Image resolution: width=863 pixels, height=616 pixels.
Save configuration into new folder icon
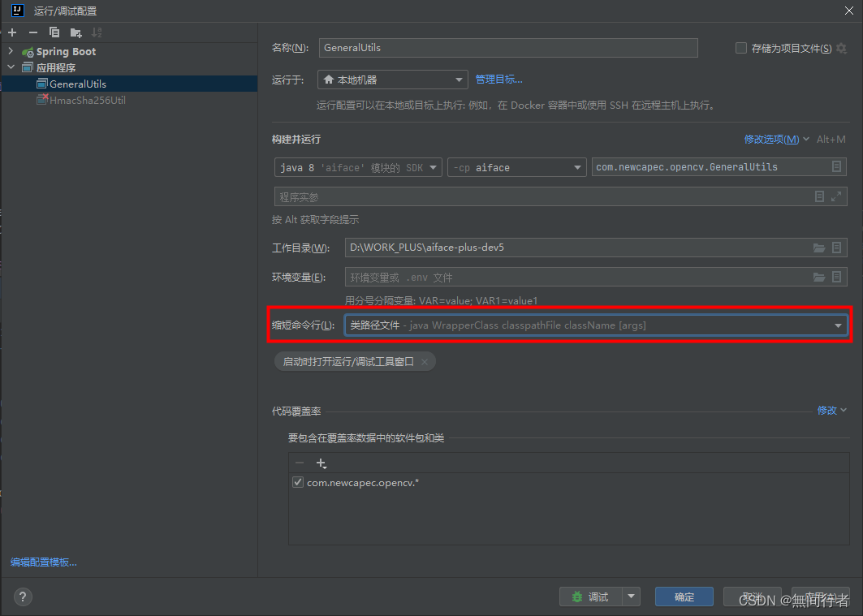[76, 33]
